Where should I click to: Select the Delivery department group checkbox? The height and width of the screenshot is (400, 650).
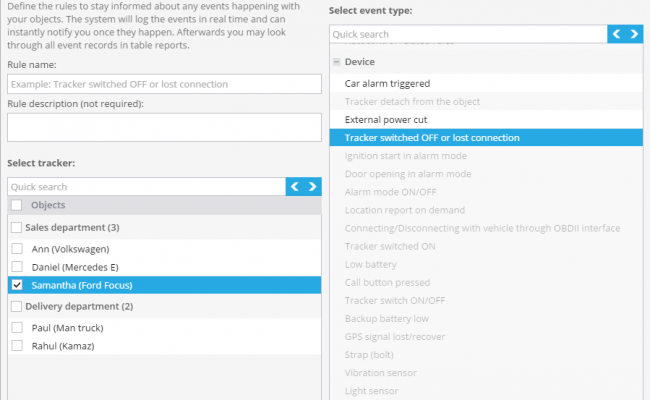point(17,306)
